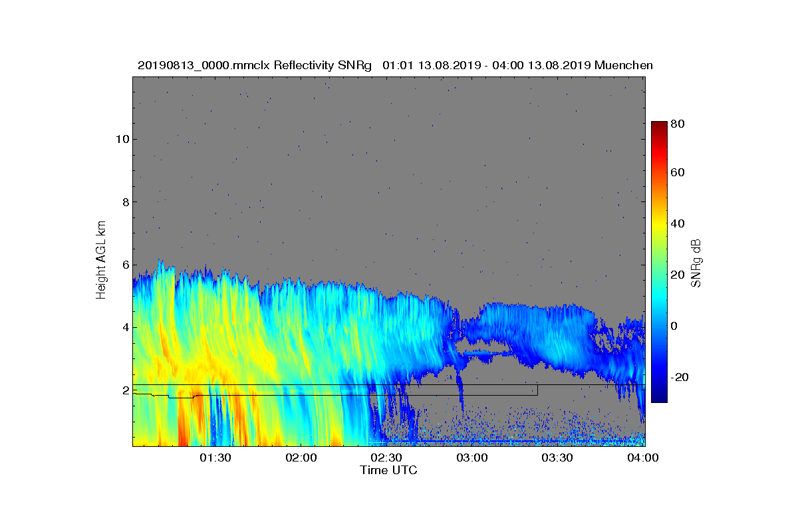This screenshot has height=532, width=798.
Task: Click the colorbar value '0'
Action: [x=675, y=326]
